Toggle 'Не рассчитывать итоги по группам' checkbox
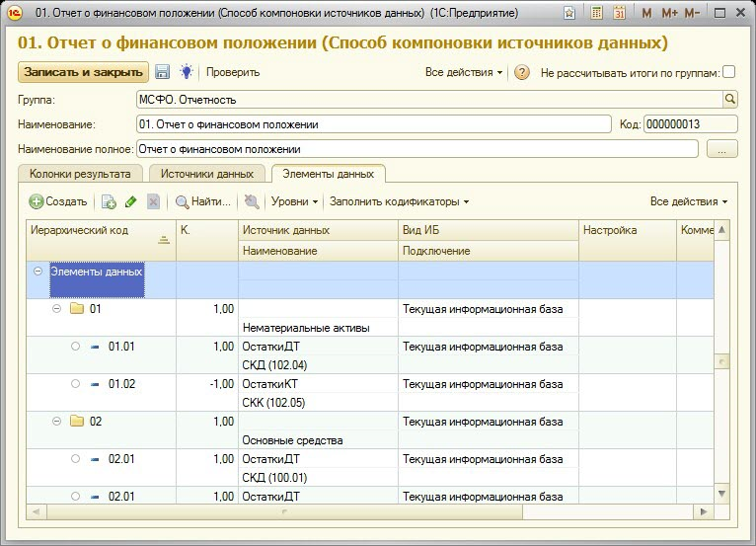 pyautogui.click(x=729, y=72)
